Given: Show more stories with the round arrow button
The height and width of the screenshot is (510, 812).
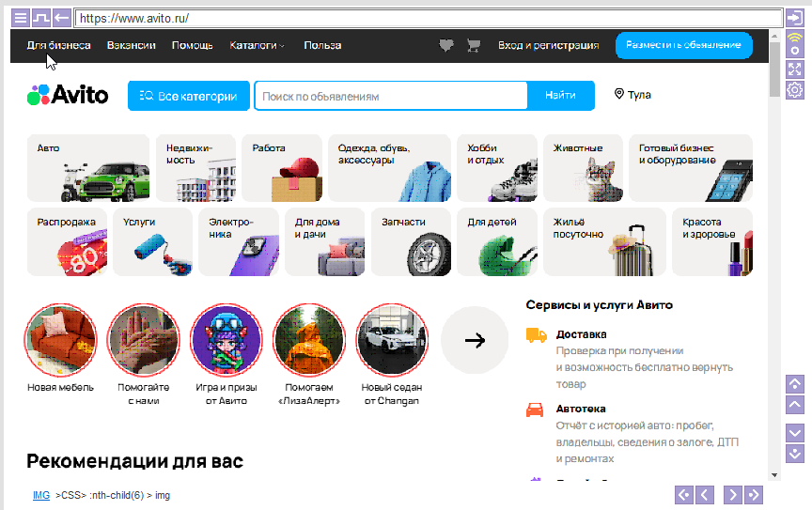Looking at the screenshot, I should point(475,340).
